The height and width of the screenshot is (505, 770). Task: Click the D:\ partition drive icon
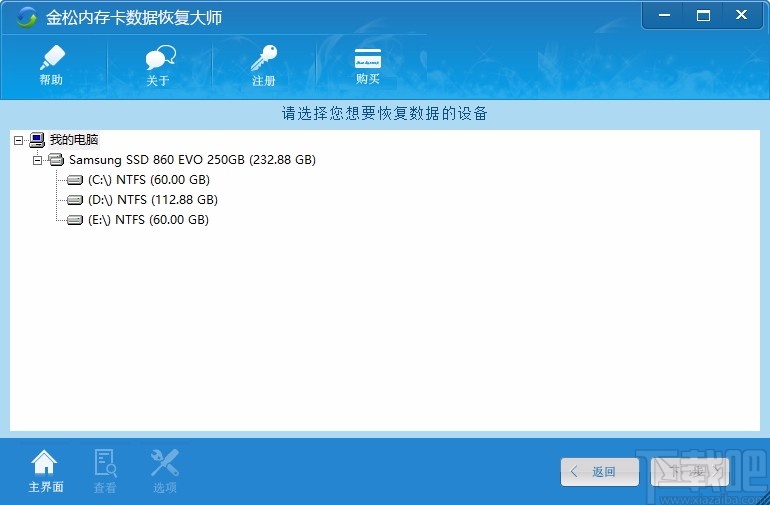(75, 200)
